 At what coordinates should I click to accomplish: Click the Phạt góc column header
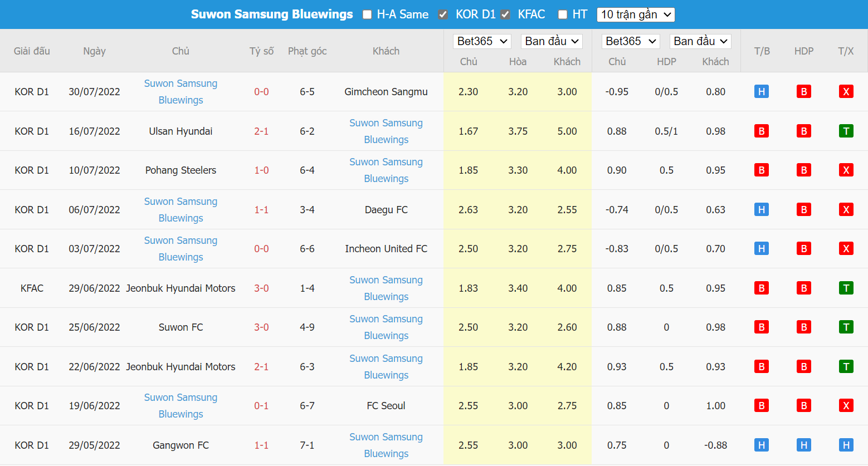pyautogui.click(x=307, y=51)
